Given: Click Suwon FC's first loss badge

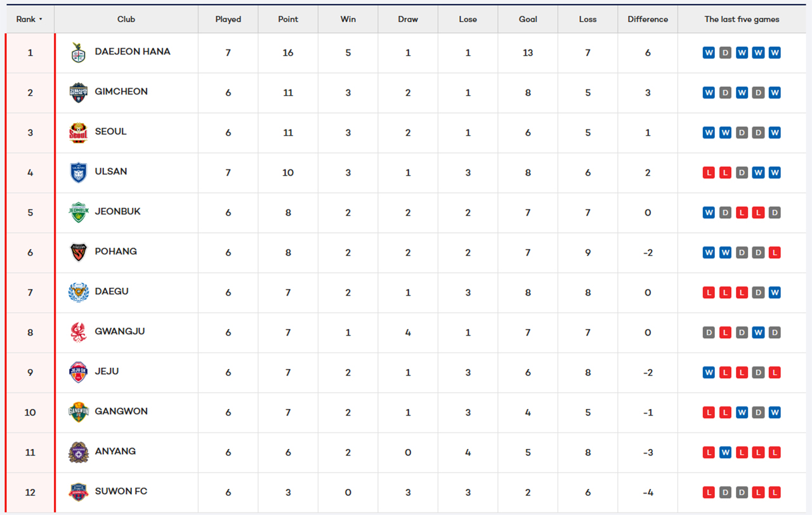Looking at the screenshot, I should point(709,492).
